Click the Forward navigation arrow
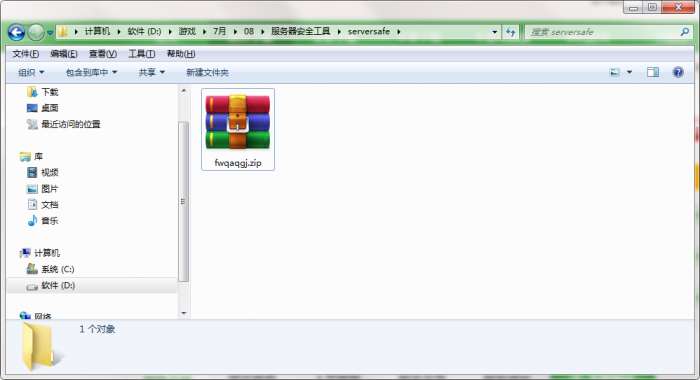 pyautogui.click(x=36, y=32)
